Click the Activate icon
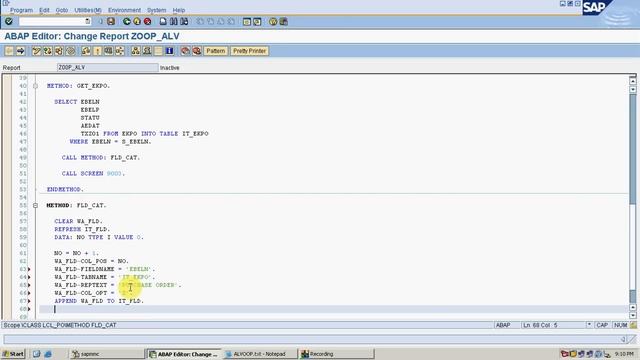 point(97,51)
